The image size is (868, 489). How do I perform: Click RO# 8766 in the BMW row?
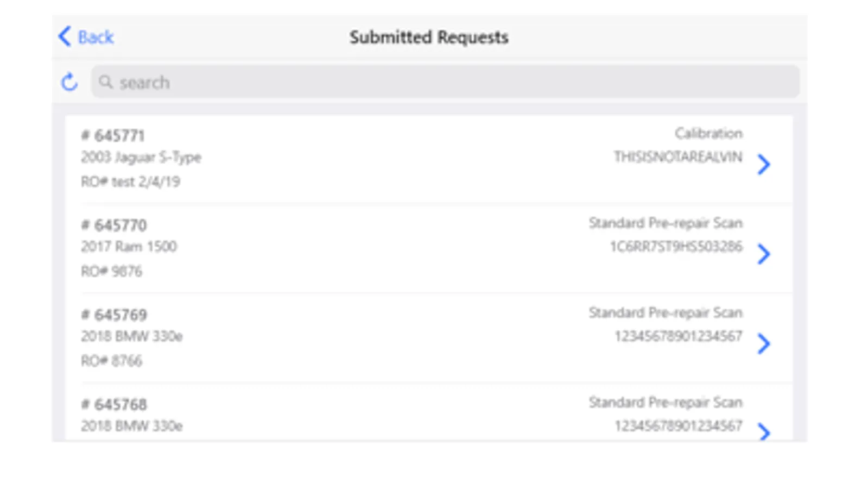point(112,361)
